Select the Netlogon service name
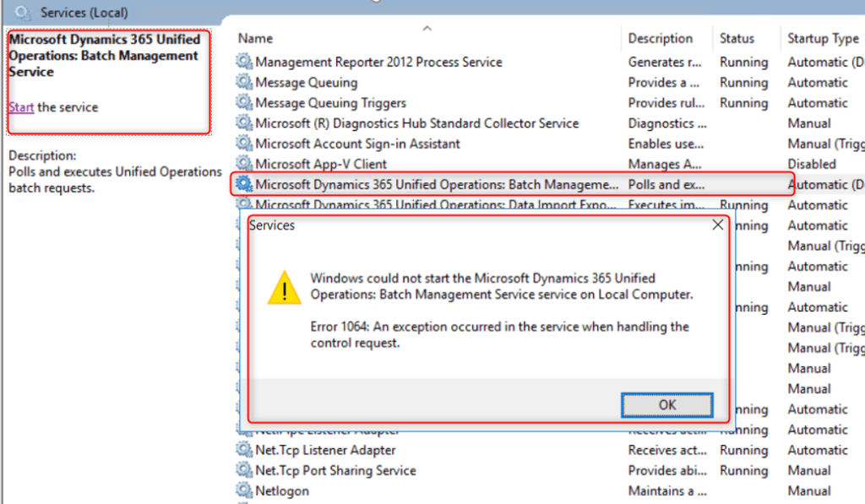 click(282, 491)
